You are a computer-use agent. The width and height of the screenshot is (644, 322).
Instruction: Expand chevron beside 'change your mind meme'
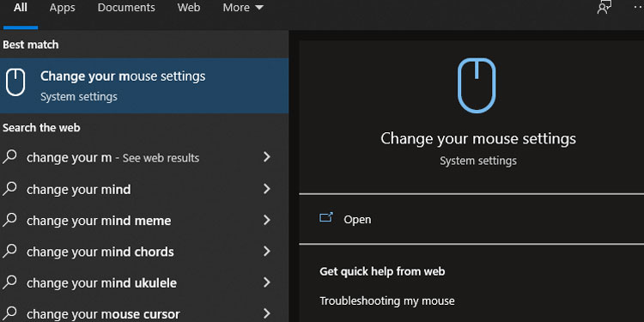click(267, 220)
